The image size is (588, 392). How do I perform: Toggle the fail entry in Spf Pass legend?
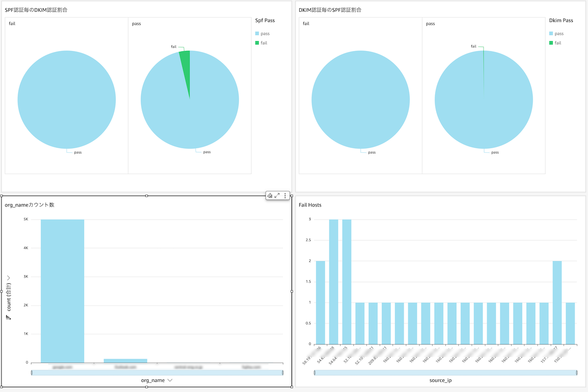(x=264, y=43)
